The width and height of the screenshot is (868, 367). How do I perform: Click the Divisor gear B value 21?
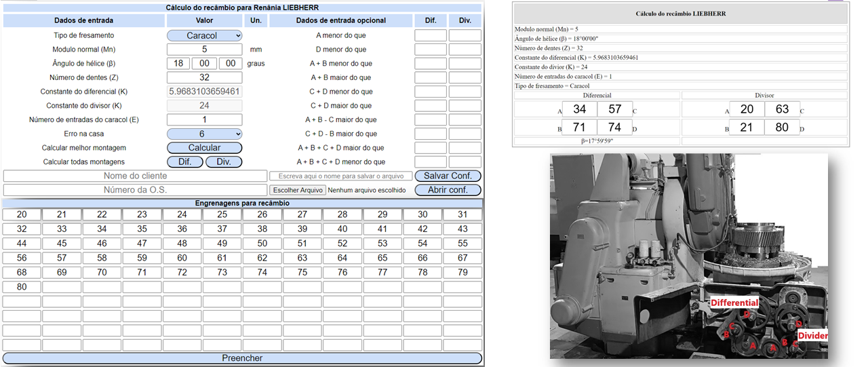pyautogui.click(x=747, y=127)
